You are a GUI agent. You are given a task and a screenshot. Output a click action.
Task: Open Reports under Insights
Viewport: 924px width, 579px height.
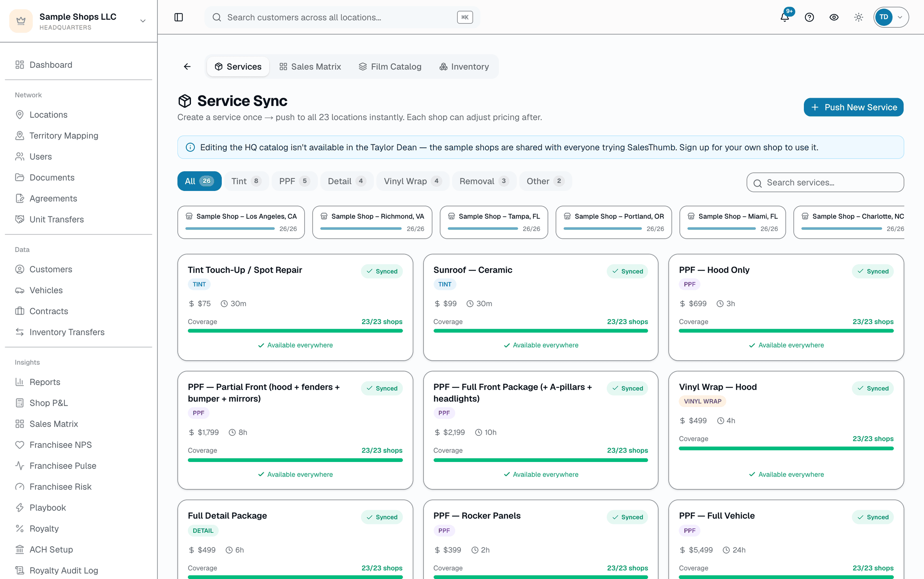79,382
